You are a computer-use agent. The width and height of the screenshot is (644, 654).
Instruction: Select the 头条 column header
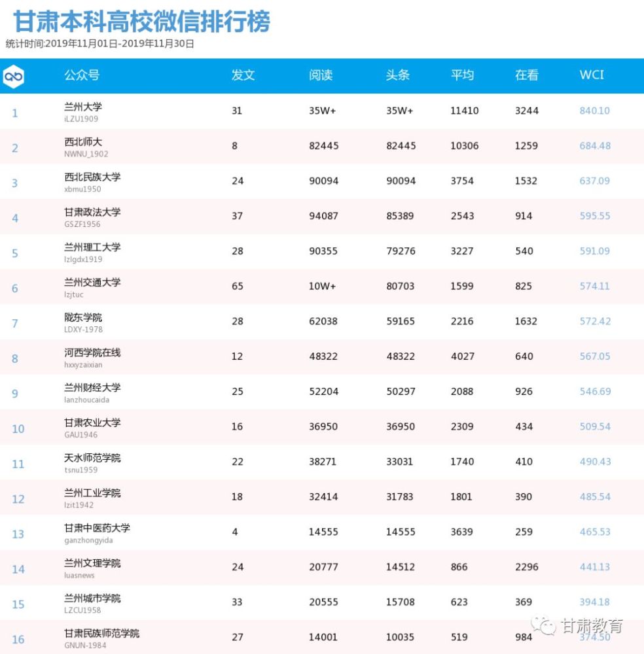(x=398, y=75)
